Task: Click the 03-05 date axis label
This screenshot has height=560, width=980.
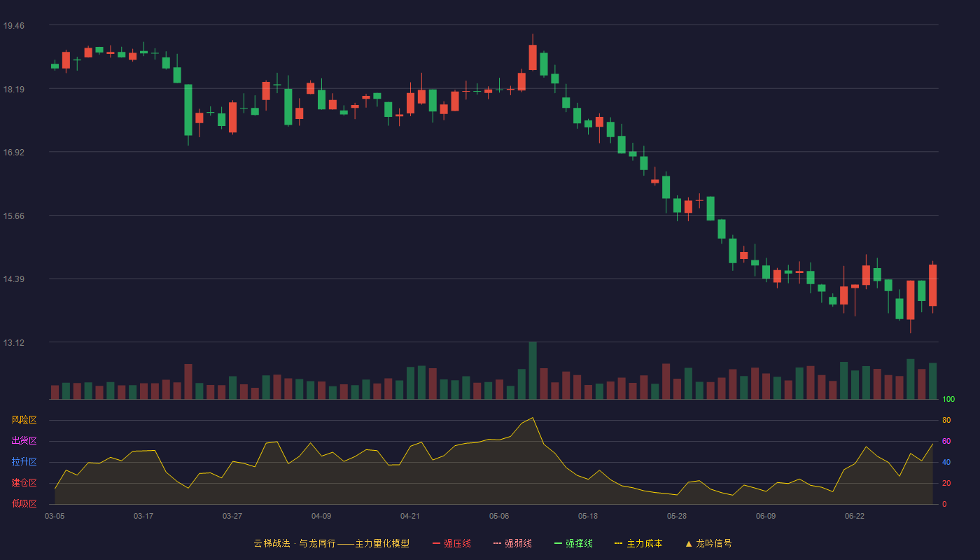Action: pyautogui.click(x=55, y=516)
